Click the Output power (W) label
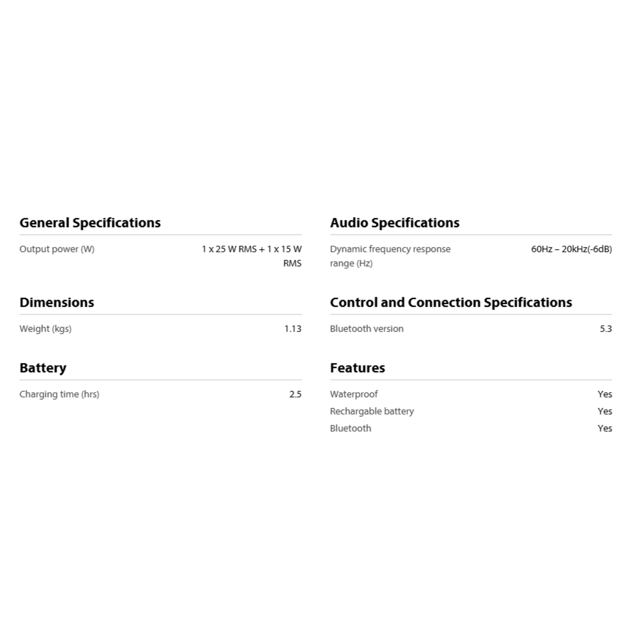The image size is (644, 644). 57,249
